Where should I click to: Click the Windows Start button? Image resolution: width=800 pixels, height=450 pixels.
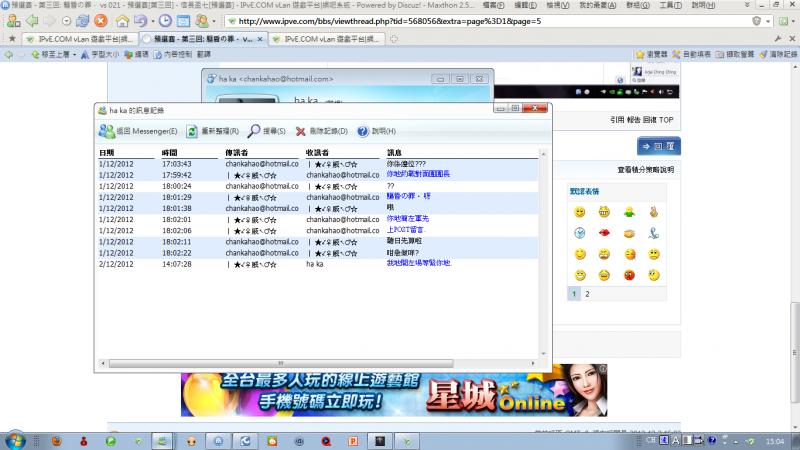pos(16,439)
